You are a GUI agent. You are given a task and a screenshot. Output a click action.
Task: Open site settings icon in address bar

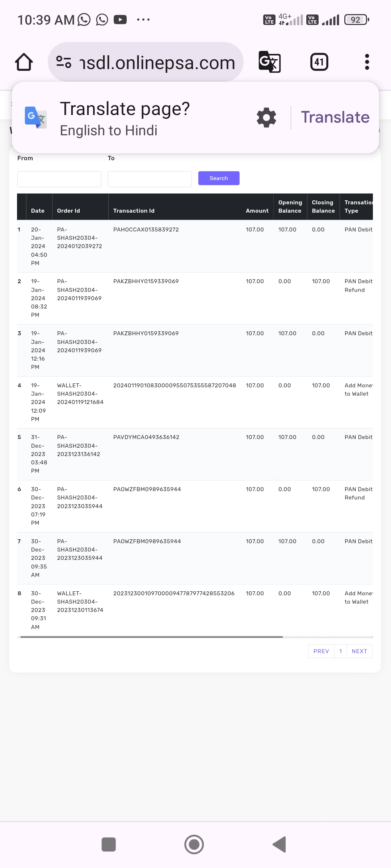64,62
